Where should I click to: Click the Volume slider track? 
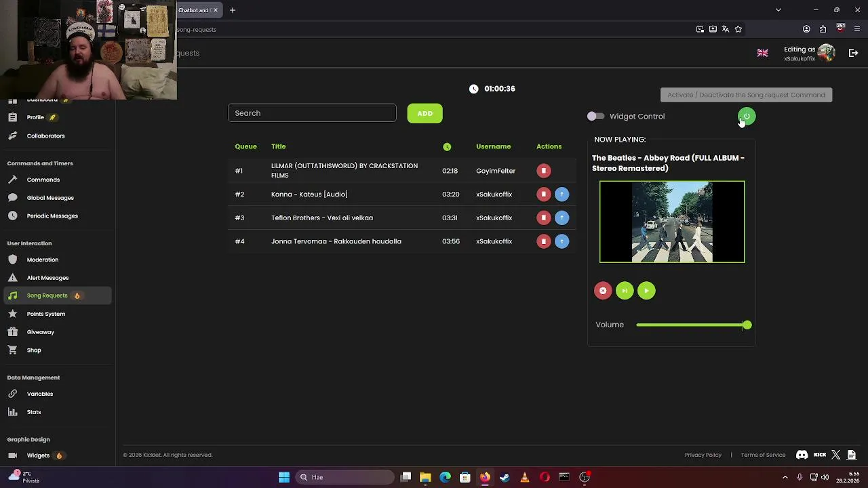691,325
